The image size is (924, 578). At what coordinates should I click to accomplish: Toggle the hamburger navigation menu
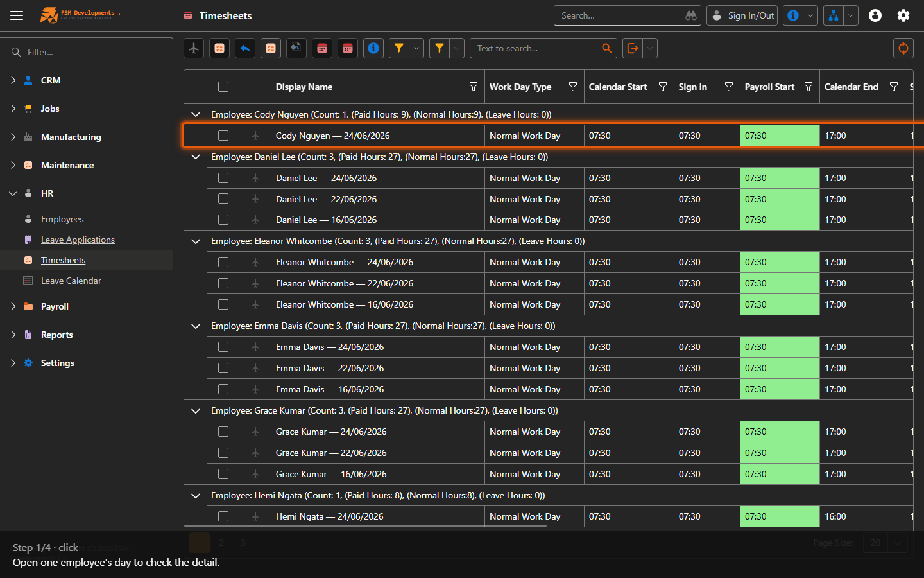coord(17,15)
